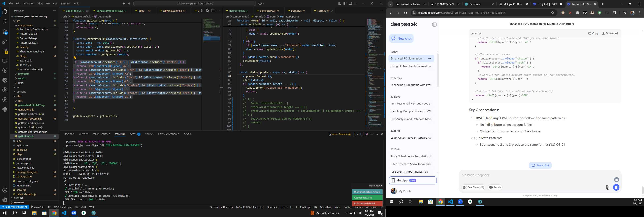This screenshot has height=217, width=644.
Task: Click the Open App link in tracker widget
Action: pyautogui.click(x=376, y=186)
